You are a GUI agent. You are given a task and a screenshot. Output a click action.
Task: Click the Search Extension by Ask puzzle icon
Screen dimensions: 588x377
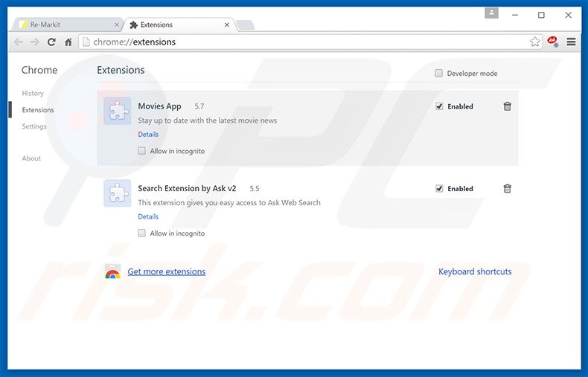[x=118, y=193]
